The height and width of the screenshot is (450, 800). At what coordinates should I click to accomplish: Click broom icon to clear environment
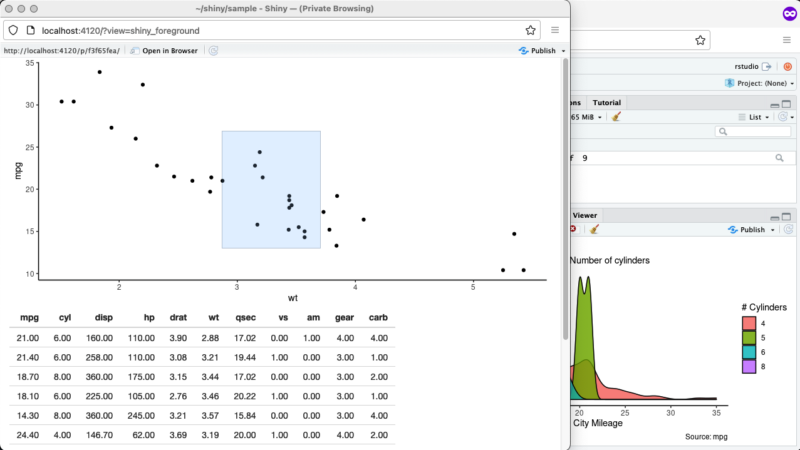tap(617, 117)
